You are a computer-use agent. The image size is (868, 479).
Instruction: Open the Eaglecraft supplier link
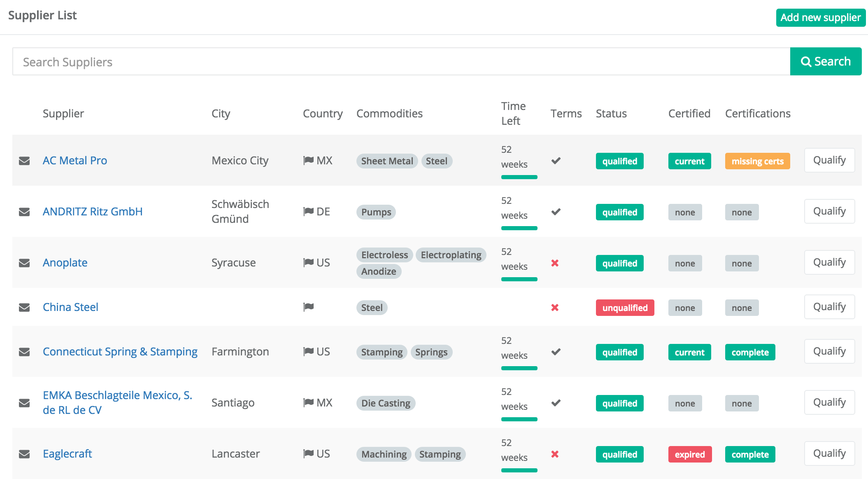tap(67, 453)
